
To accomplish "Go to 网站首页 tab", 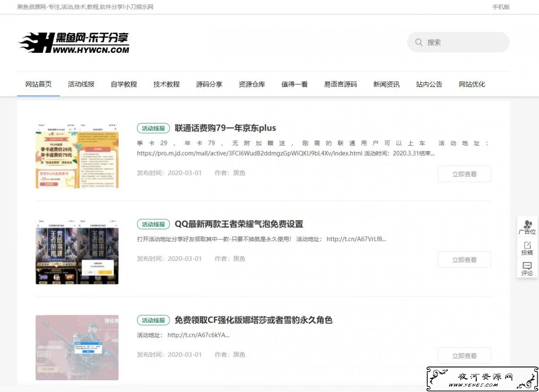I will point(38,84).
